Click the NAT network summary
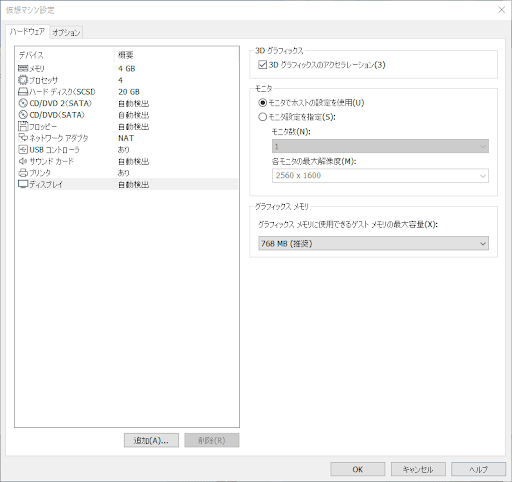 (126, 138)
